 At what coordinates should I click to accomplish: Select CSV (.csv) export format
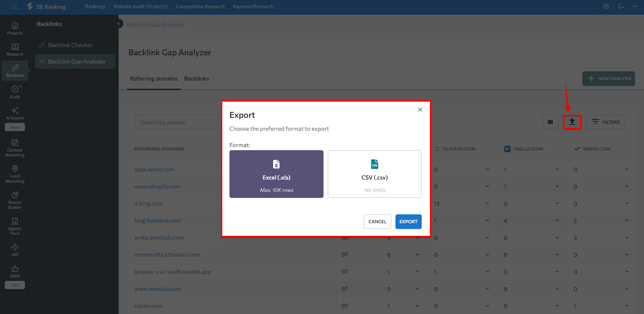point(375,174)
